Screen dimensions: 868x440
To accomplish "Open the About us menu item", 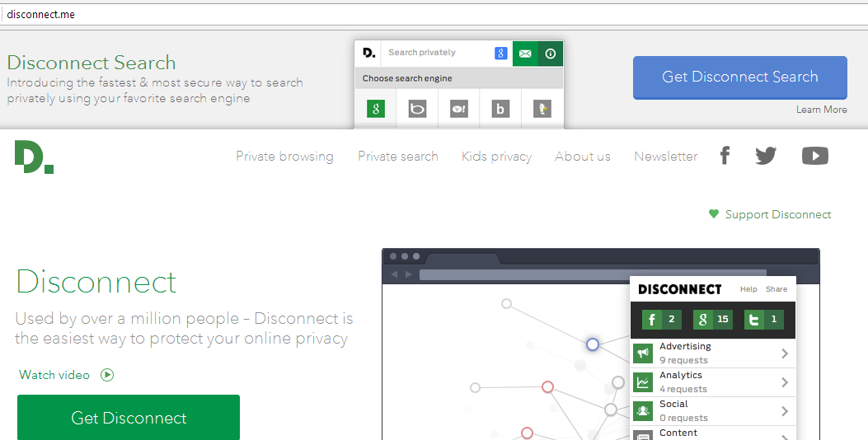I will pyautogui.click(x=582, y=157).
